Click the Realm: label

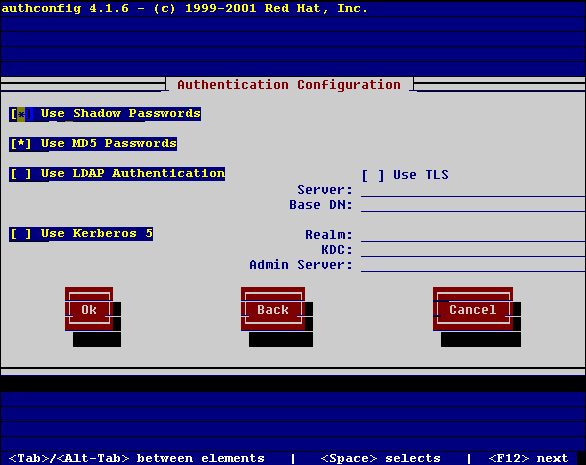[329, 235]
